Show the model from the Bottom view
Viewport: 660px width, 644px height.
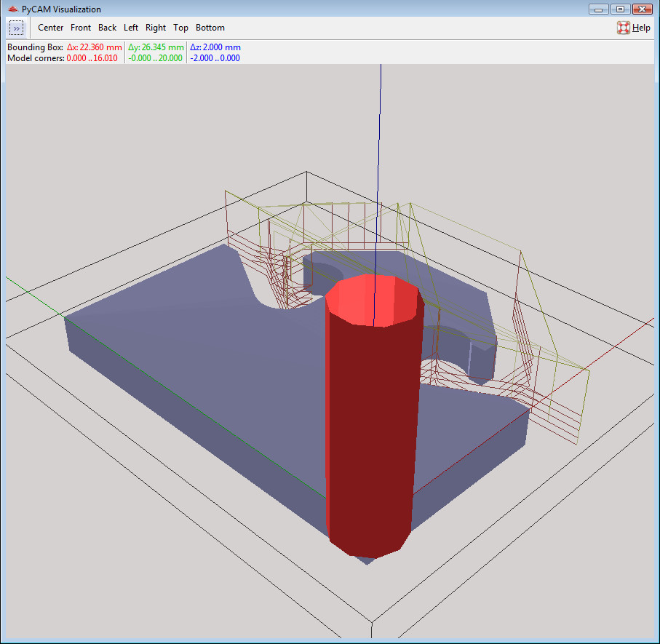pyautogui.click(x=210, y=28)
